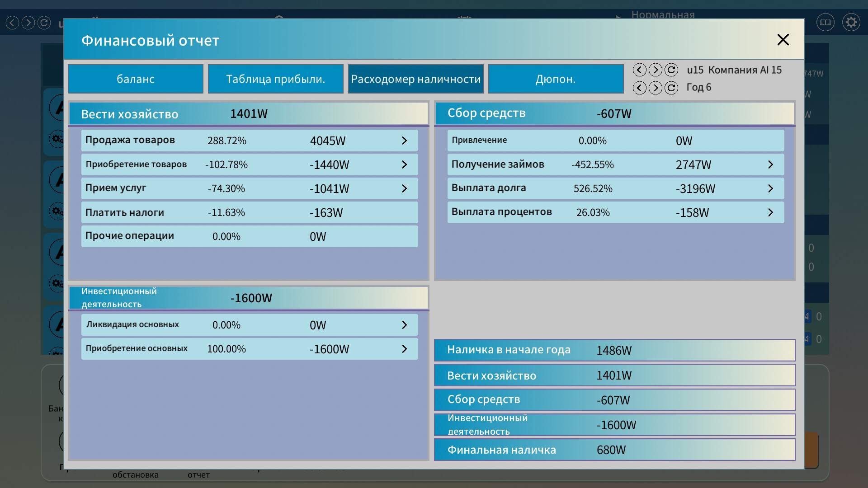868x488 pixels.
Task: Go to previous year with left arrow
Action: click(x=639, y=88)
